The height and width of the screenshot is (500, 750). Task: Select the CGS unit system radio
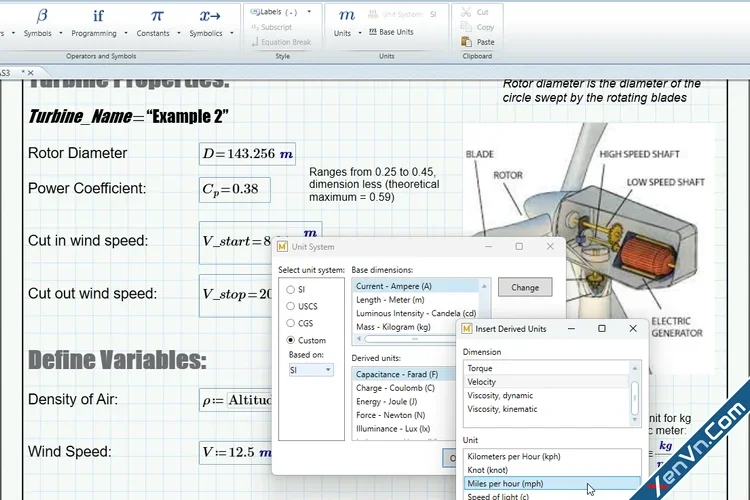pyautogui.click(x=290, y=323)
